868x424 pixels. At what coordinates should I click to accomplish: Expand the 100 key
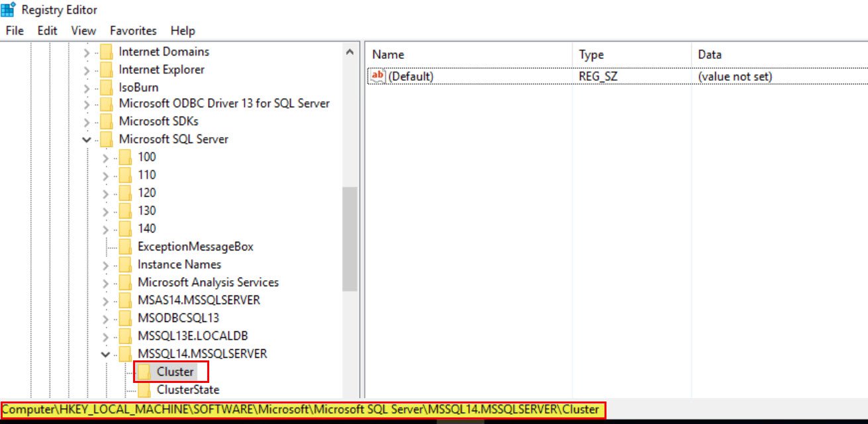pyautogui.click(x=105, y=157)
